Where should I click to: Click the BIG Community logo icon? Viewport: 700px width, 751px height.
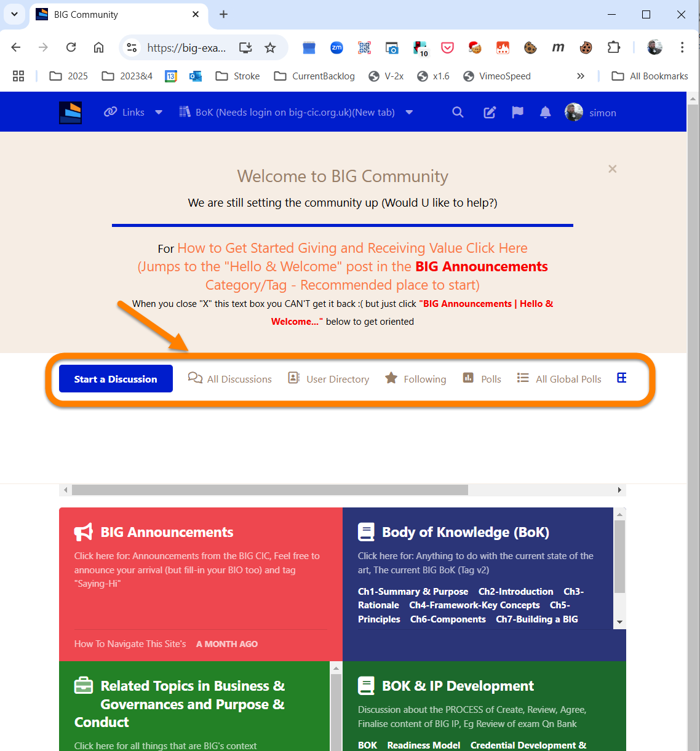[x=70, y=113]
